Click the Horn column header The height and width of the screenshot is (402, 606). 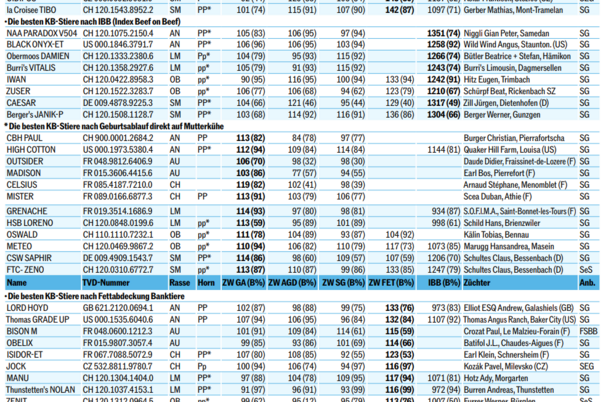click(x=206, y=283)
